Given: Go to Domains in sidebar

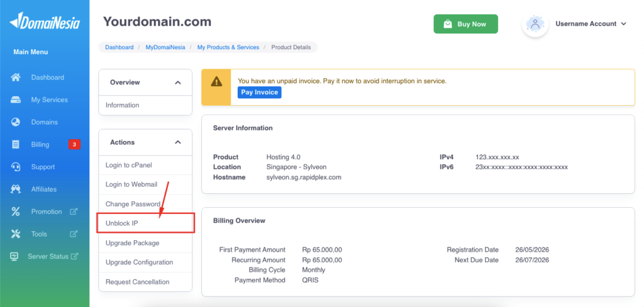Looking at the screenshot, I should click(45, 122).
